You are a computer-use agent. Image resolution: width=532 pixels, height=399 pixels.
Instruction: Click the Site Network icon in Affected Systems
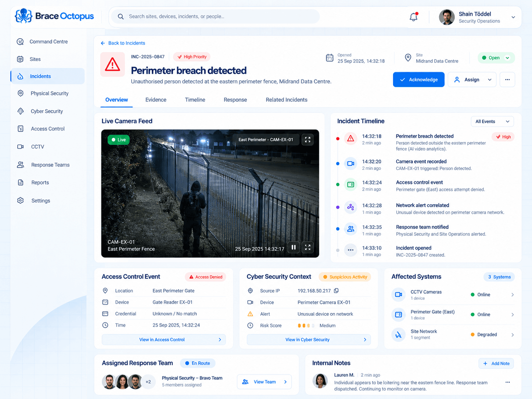click(398, 335)
